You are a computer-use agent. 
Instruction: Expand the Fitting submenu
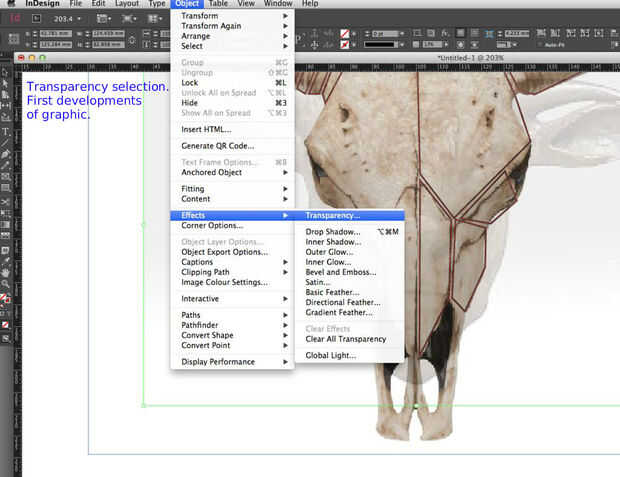pyautogui.click(x=232, y=189)
